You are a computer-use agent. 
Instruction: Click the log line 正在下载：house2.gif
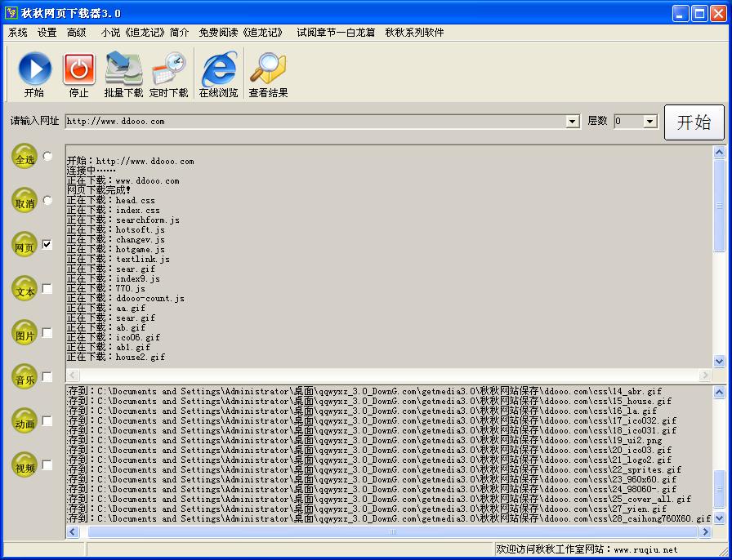click(x=116, y=357)
